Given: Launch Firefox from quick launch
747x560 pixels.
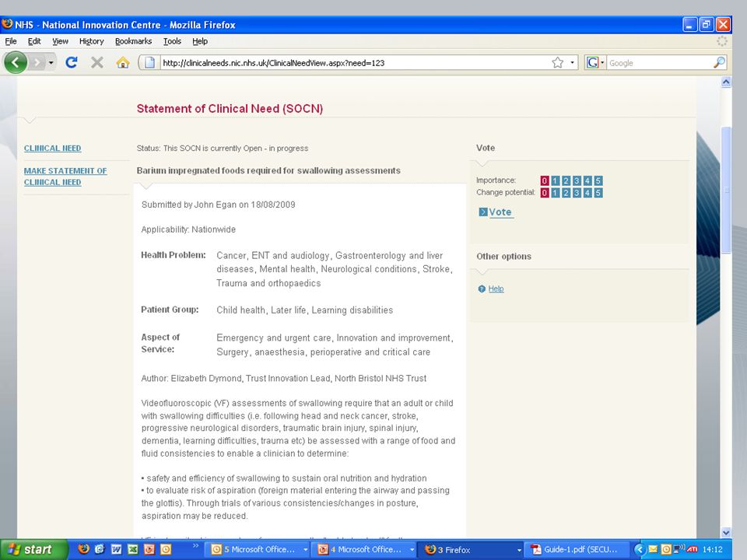Looking at the screenshot, I should coord(83,549).
